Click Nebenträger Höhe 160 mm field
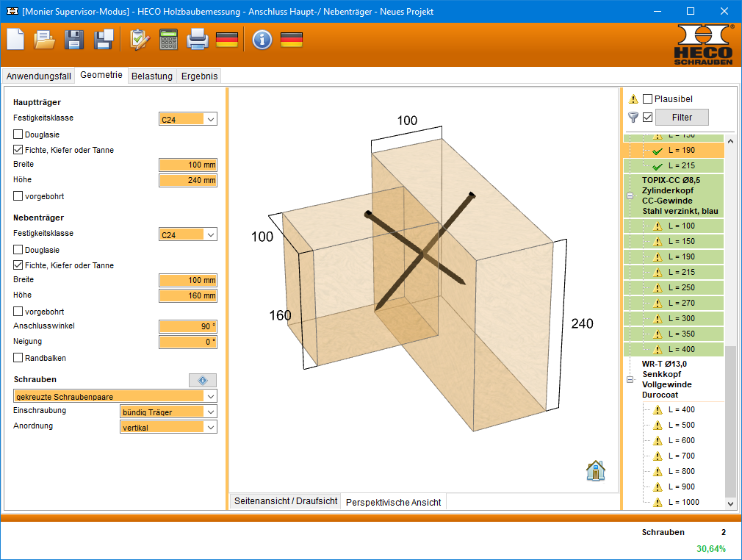The width and height of the screenshot is (742, 560). (188, 296)
